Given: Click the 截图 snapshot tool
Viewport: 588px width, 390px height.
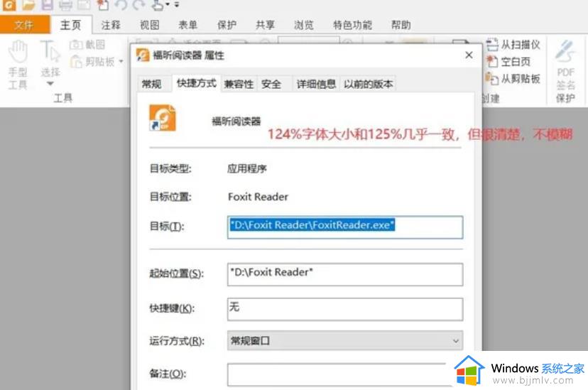Looking at the screenshot, I should (x=87, y=45).
